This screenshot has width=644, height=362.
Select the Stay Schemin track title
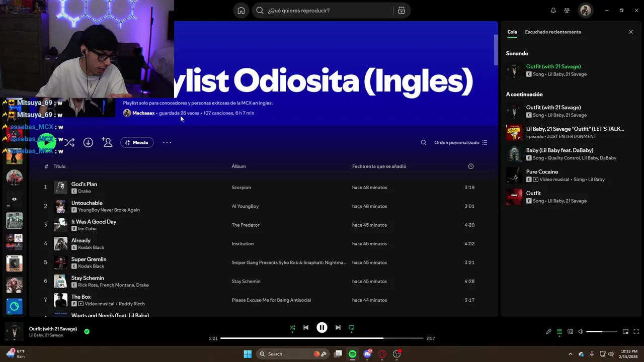click(x=88, y=278)
